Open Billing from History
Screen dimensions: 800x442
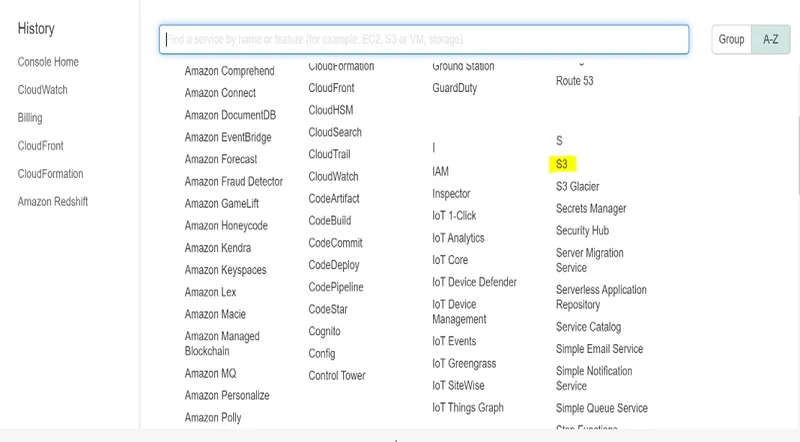30,118
